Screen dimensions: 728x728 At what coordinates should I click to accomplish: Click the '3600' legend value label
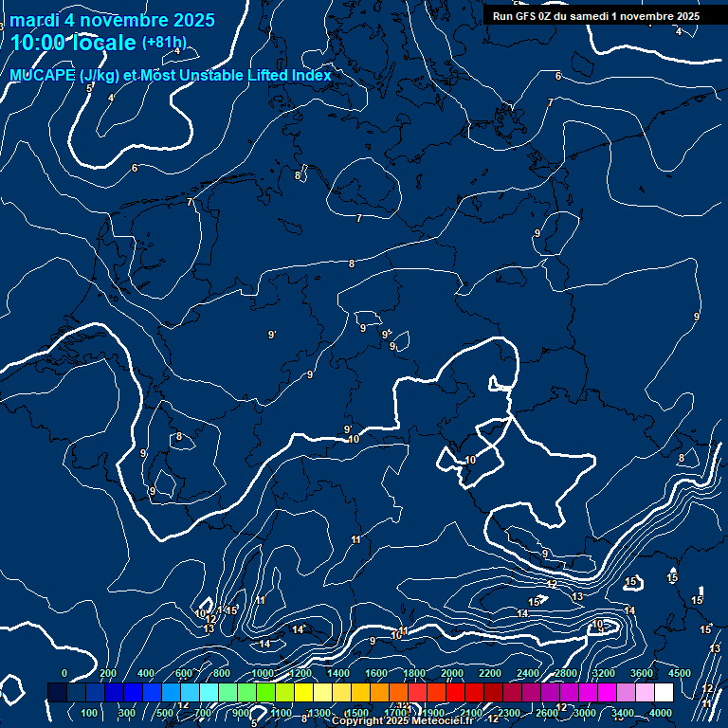[641, 673]
